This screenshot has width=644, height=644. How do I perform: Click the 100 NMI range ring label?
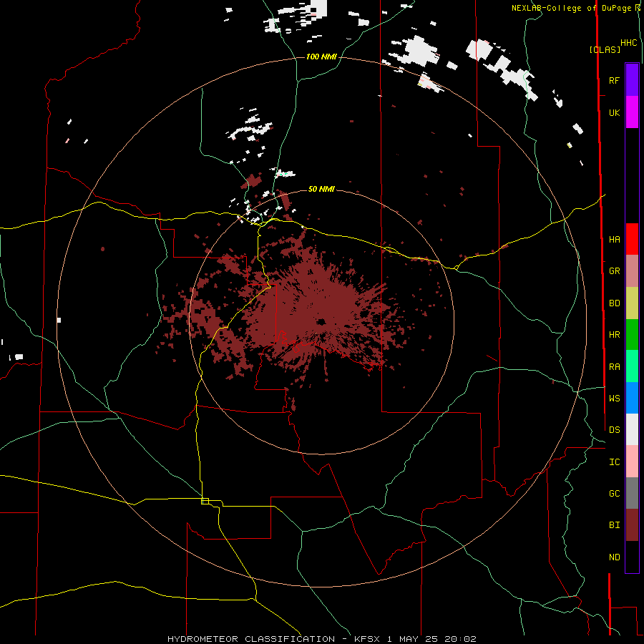click(x=321, y=57)
